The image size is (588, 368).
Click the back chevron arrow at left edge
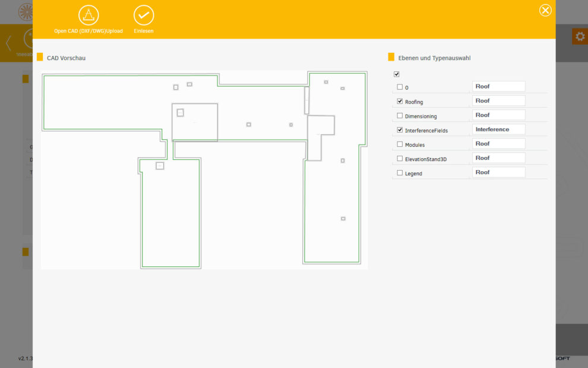[8, 43]
